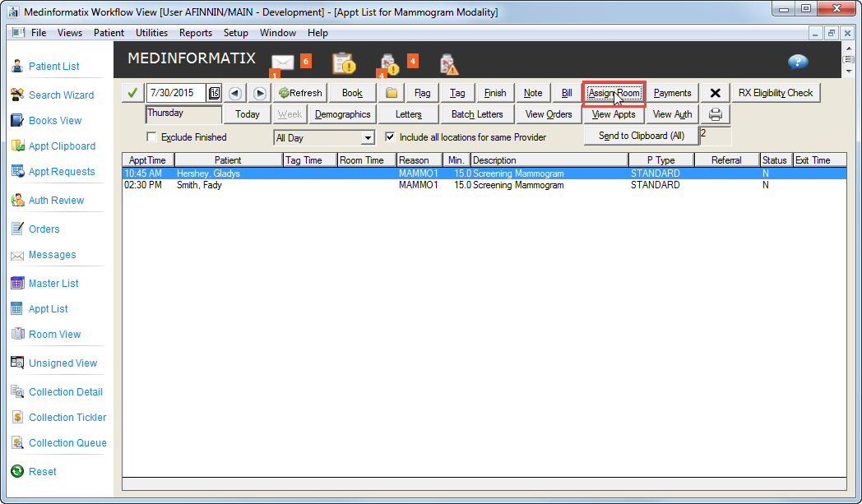The image size is (862, 504).
Task: Go to next day arrow
Action: coord(259,93)
